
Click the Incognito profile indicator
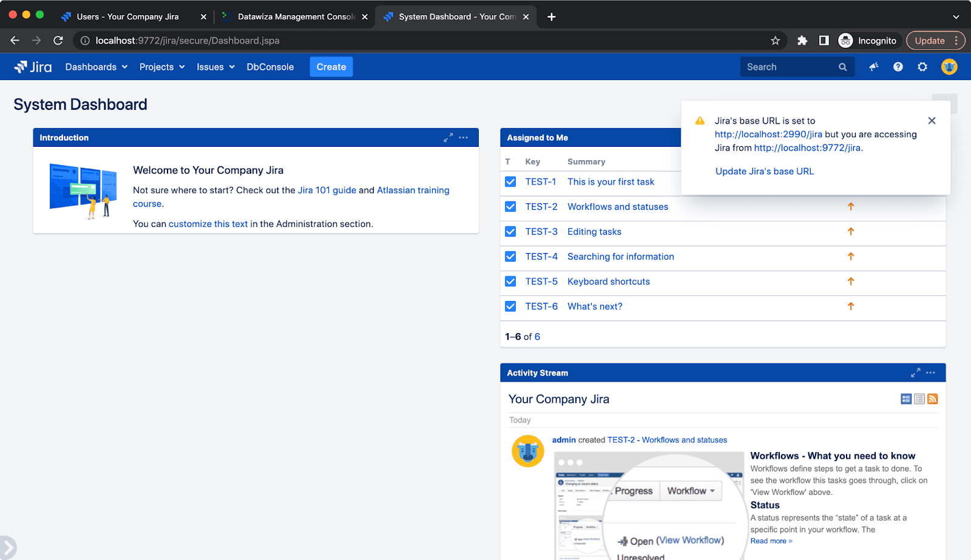tap(867, 41)
